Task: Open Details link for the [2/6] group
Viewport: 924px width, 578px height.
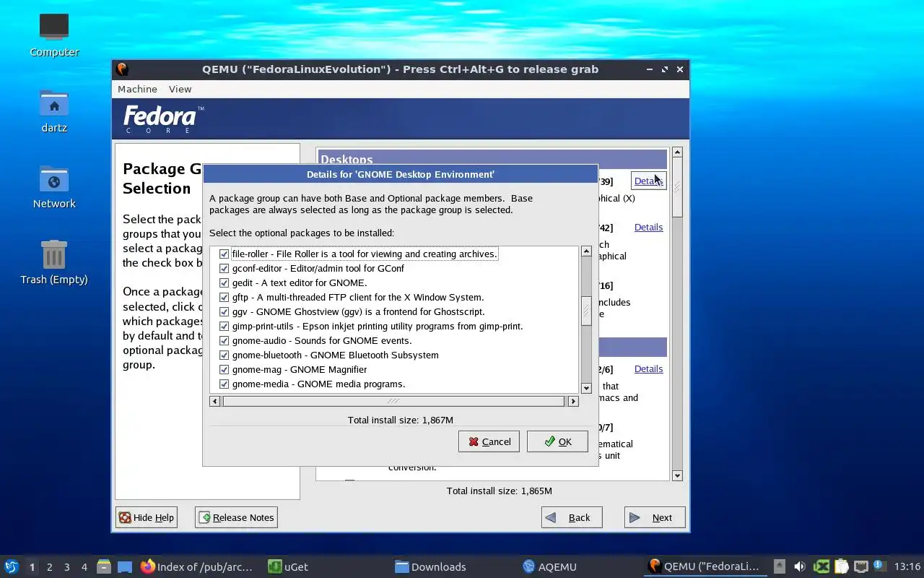Action: pos(648,368)
